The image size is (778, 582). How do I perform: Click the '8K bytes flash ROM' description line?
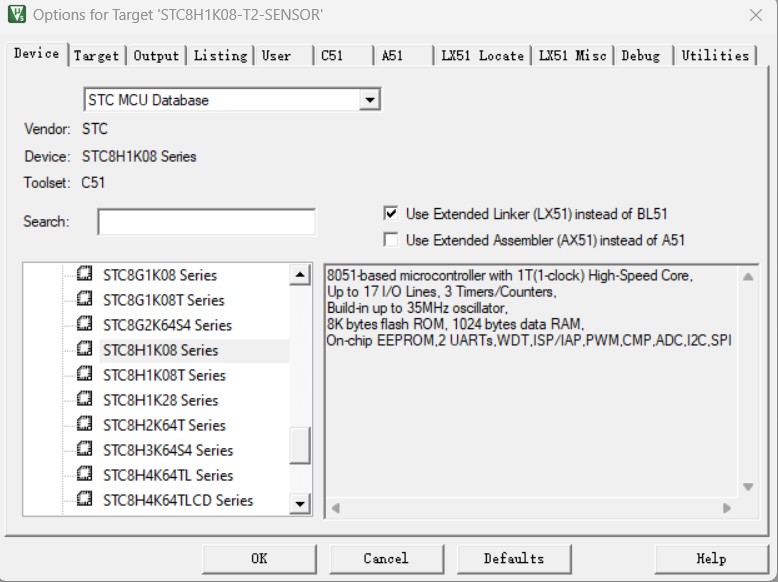pyautogui.click(x=455, y=324)
